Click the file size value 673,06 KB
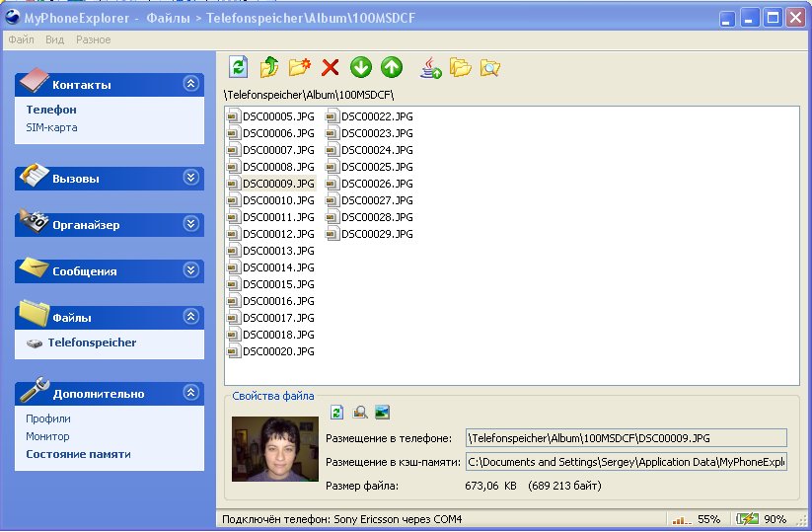The height and width of the screenshot is (532, 812). click(491, 486)
